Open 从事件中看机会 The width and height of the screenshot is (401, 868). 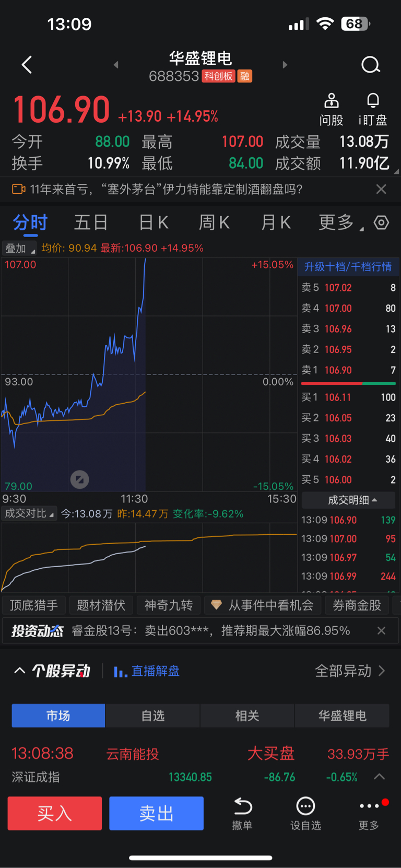[x=262, y=605]
